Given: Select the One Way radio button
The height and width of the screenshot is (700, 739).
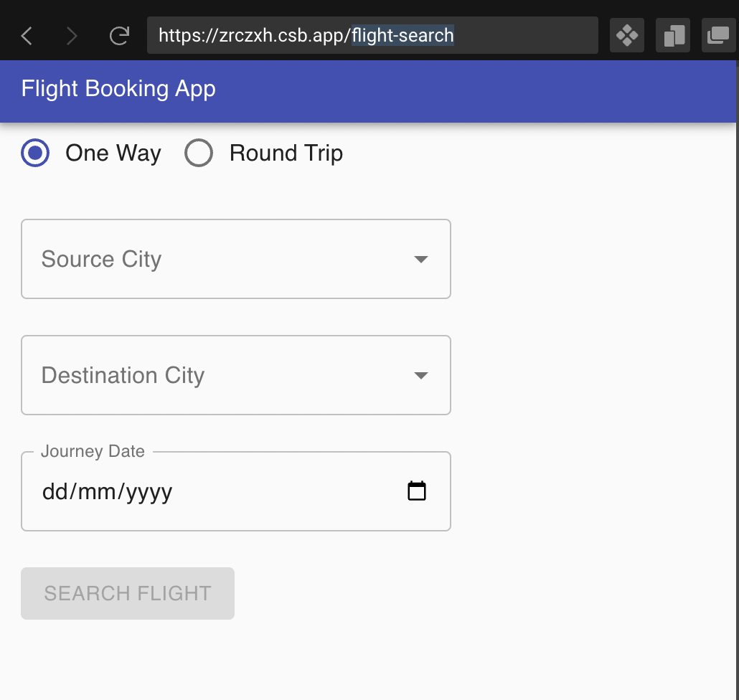Looking at the screenshot, I should [34, 153].
